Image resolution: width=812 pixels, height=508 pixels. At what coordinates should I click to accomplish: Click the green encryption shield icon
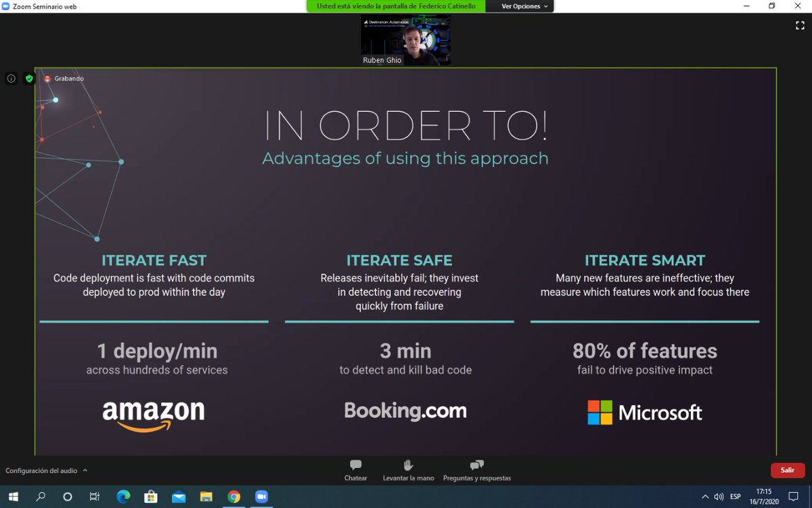click(29, 79)
